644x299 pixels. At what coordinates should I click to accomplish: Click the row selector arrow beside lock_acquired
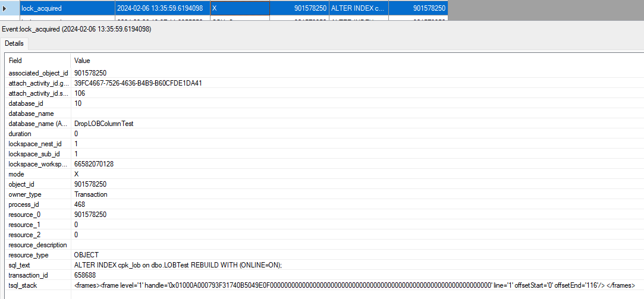point(5,8)
